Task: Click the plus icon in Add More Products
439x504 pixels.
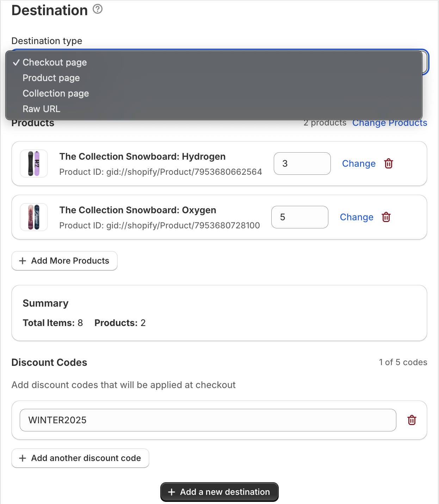Action: pyautogui.click(x=23, y=261)
